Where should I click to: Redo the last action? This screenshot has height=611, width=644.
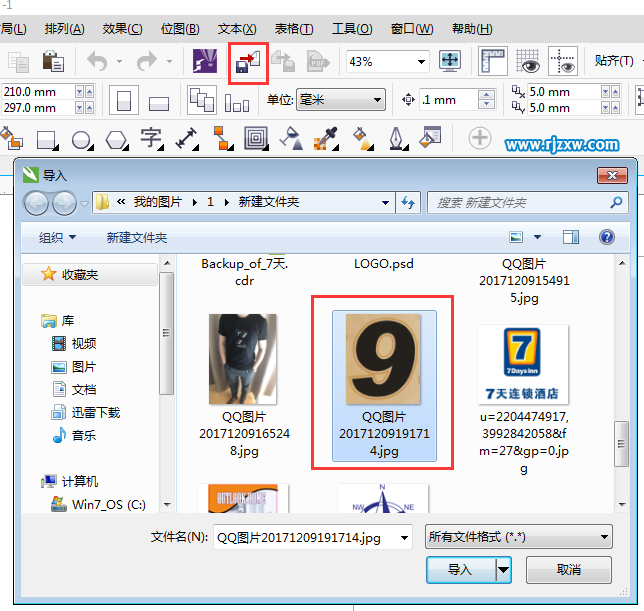(147, 62)
